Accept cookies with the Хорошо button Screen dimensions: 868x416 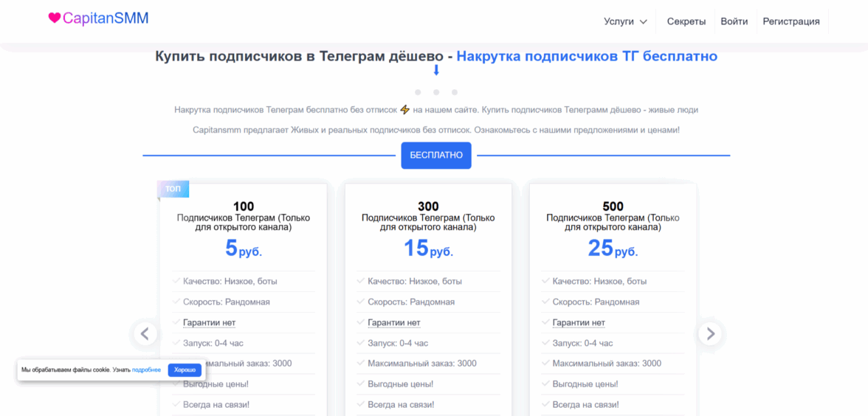pyautogui.click(x=185, y=370)
